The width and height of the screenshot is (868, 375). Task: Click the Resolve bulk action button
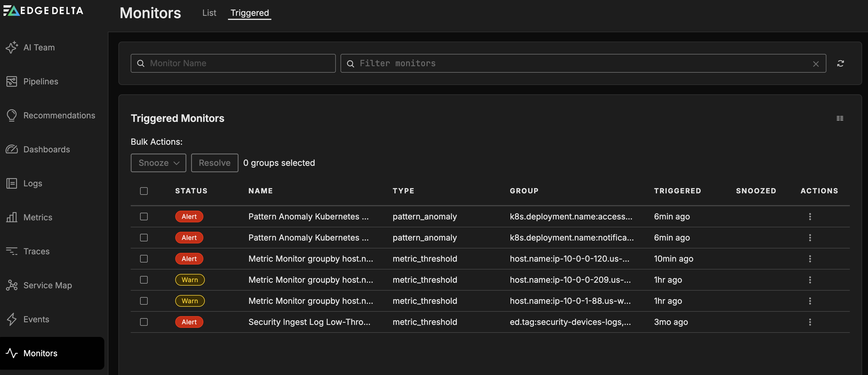click(x=214, y=163)
